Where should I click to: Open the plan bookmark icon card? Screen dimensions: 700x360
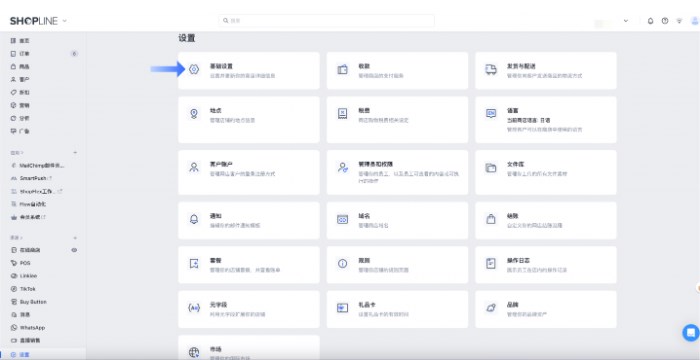coord(249,265)
